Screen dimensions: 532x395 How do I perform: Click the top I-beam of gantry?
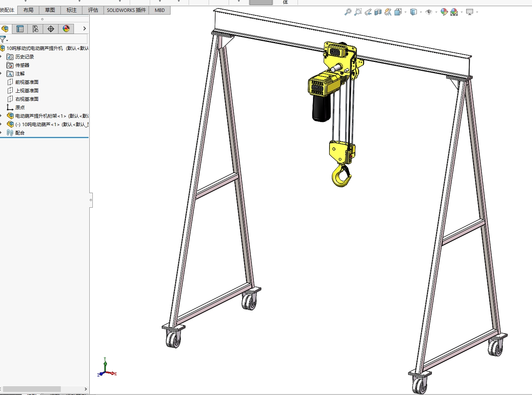point(343,43)
